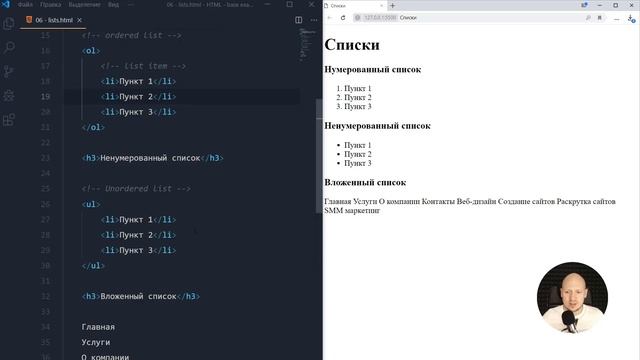Screen dimensions: 640x360
Task: Click the opening ul tag on line 26
Action: tap(91, 204)
